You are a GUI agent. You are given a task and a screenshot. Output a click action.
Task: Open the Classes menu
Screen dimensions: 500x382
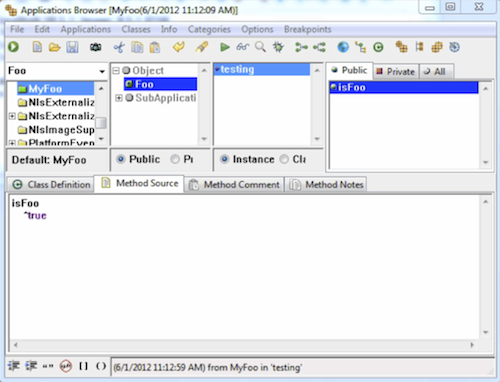click(x=136, y=29)
